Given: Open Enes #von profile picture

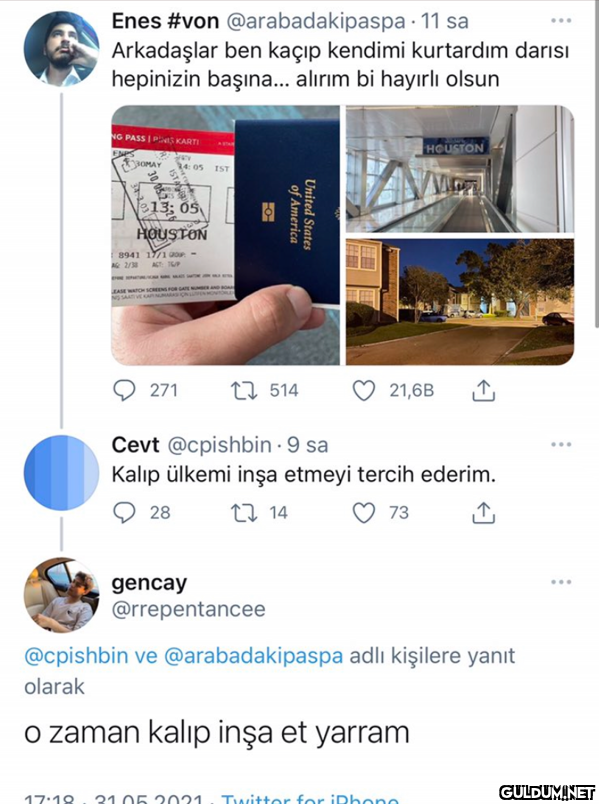Looking at the screenshot, I should pos(62,49).
